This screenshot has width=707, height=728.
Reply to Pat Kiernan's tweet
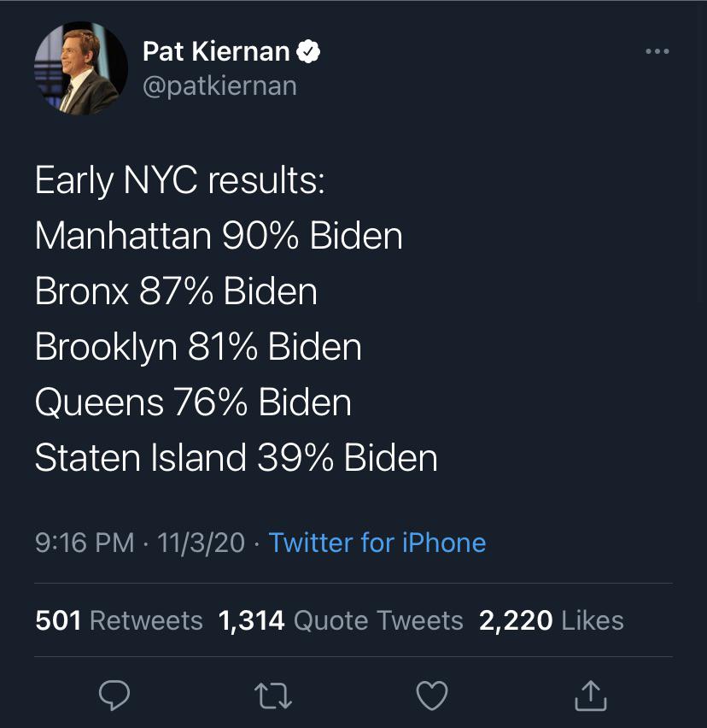click(114, 696)
